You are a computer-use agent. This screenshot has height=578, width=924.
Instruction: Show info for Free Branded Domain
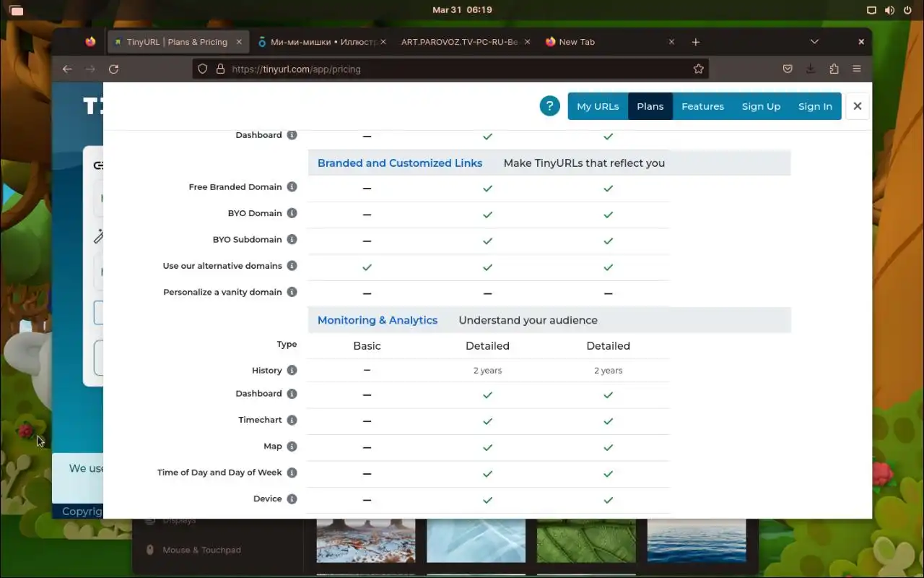pos(292,187)
